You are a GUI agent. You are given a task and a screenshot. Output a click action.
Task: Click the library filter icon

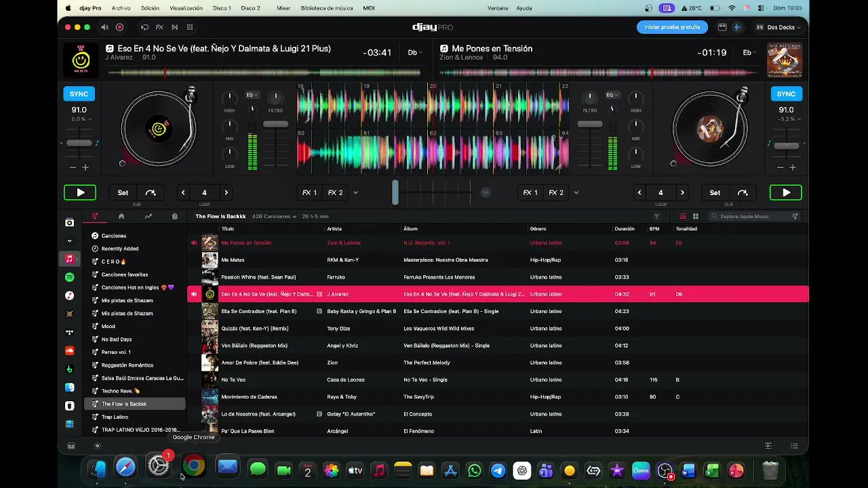[656, 216]
